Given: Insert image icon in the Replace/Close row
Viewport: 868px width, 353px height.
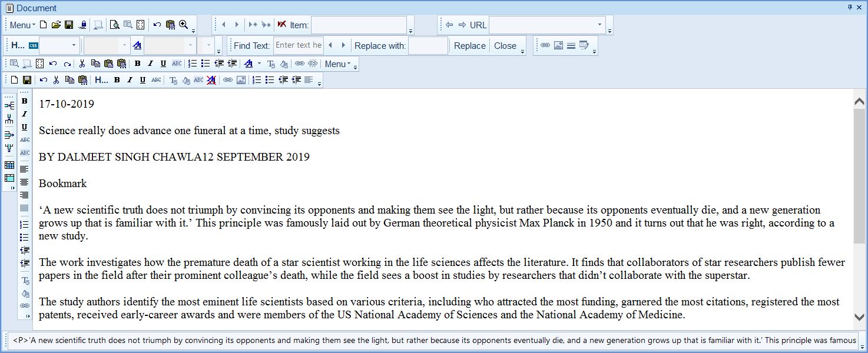Looking at the screenshot, I should coord(558,45).
